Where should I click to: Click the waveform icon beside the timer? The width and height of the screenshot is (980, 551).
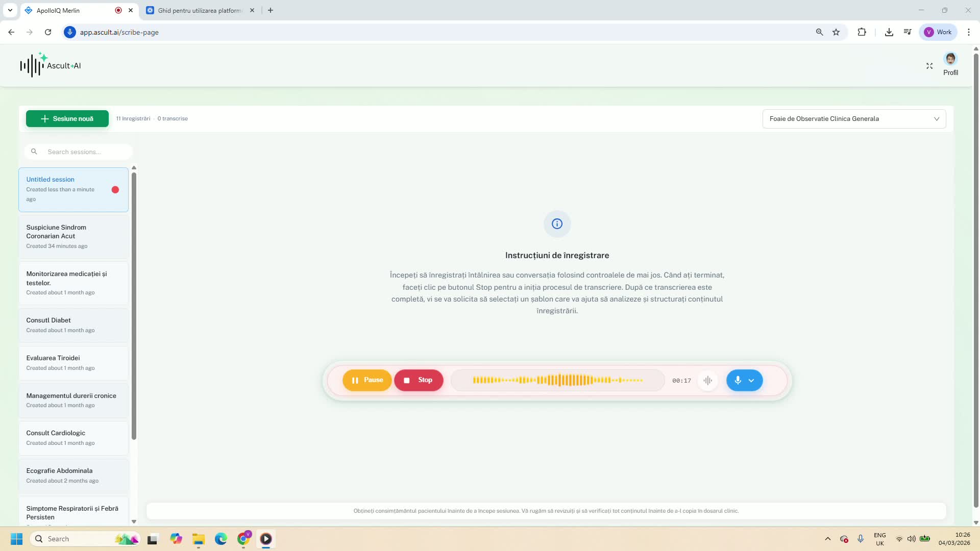tap(707, 381)
